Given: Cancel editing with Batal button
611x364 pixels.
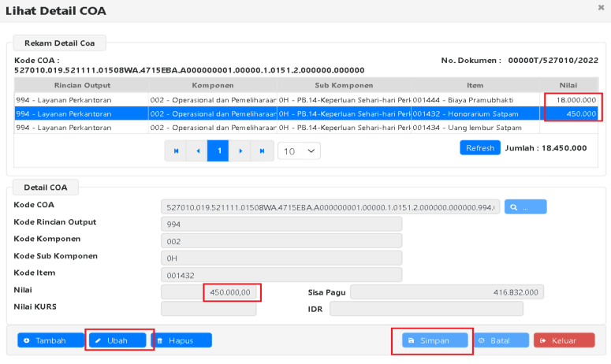Looking at the screenshot, I should tap(499, 340).
